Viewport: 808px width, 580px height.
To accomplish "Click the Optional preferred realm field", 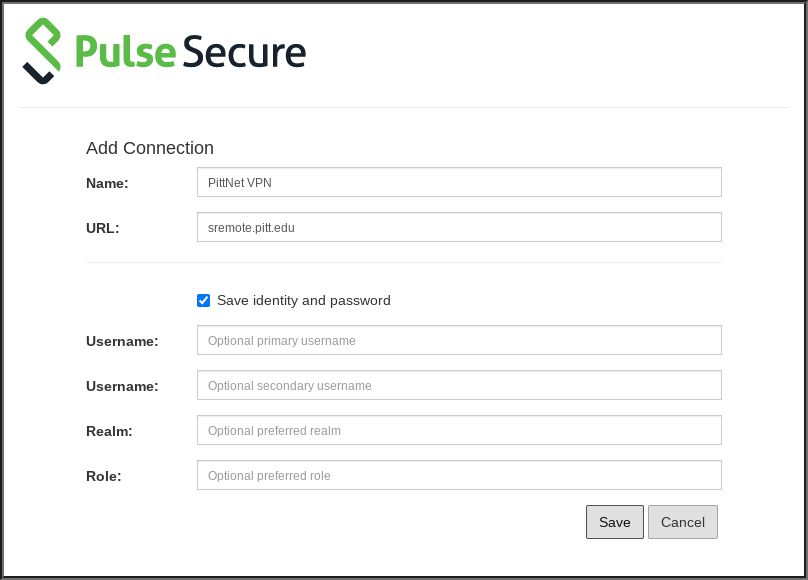I will (x=459, y=430).
